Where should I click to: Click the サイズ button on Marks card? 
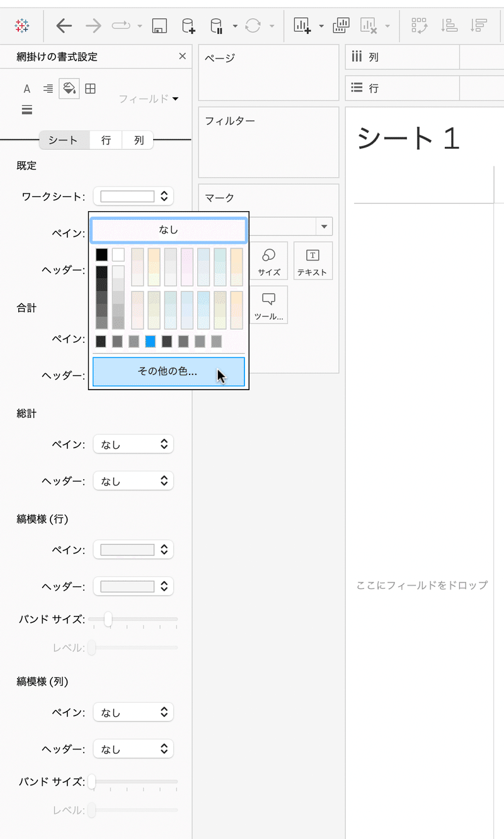[269, 261]
